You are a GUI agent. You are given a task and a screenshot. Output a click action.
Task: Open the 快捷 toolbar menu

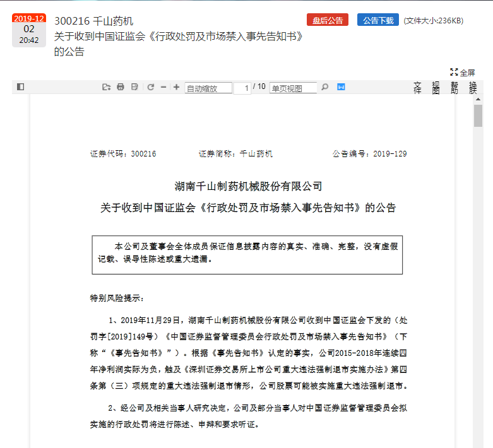pos(473,88)
